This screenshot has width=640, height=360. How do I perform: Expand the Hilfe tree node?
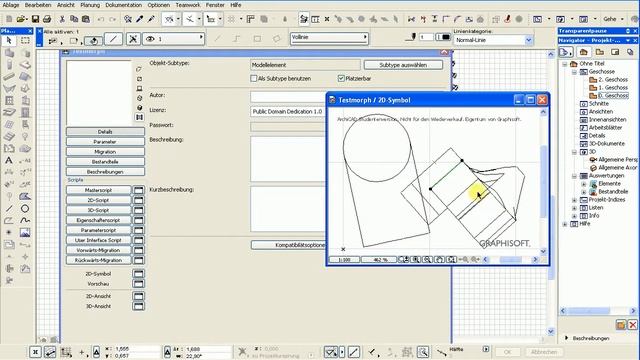[x=565, y=224]
